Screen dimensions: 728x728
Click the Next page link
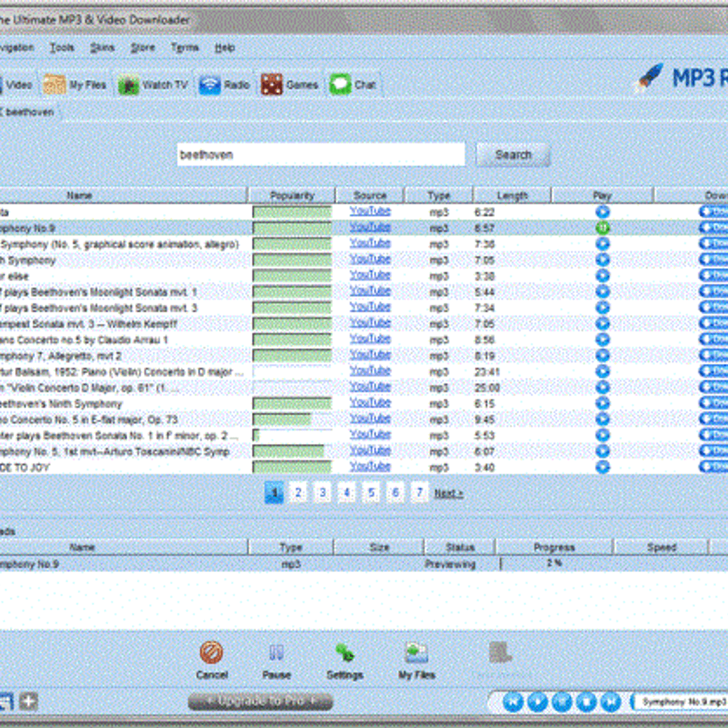click(448, 493)
